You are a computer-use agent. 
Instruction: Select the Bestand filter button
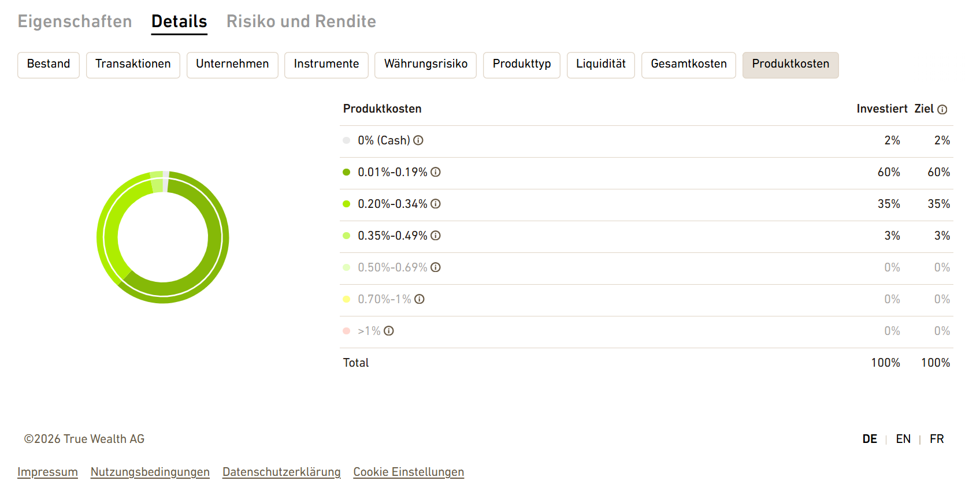coord(49,65)
